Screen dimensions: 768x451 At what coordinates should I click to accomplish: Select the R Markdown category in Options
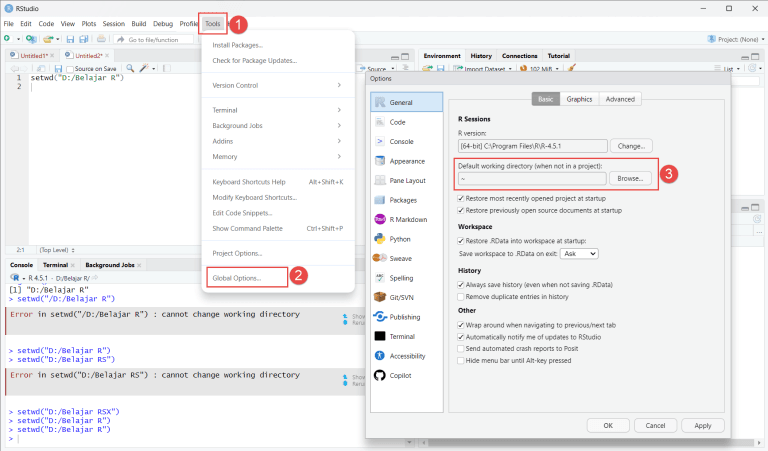click(407, 219)
